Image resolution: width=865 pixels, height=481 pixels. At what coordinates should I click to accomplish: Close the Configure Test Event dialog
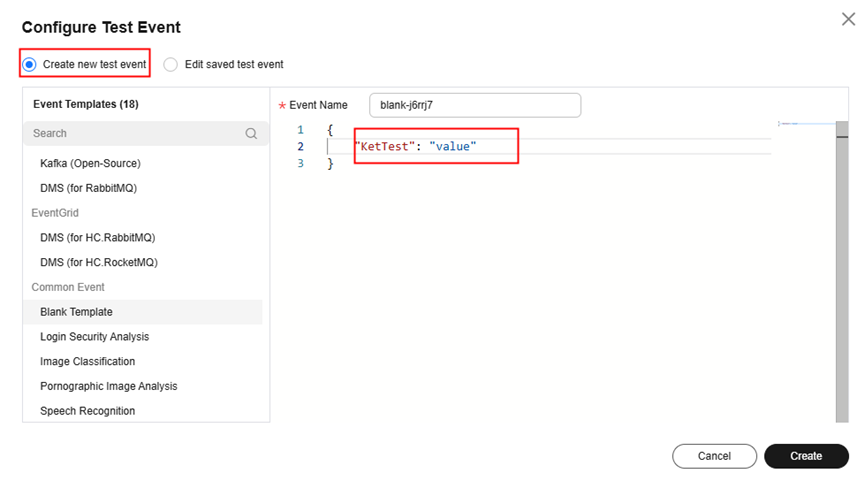[849, 17]
